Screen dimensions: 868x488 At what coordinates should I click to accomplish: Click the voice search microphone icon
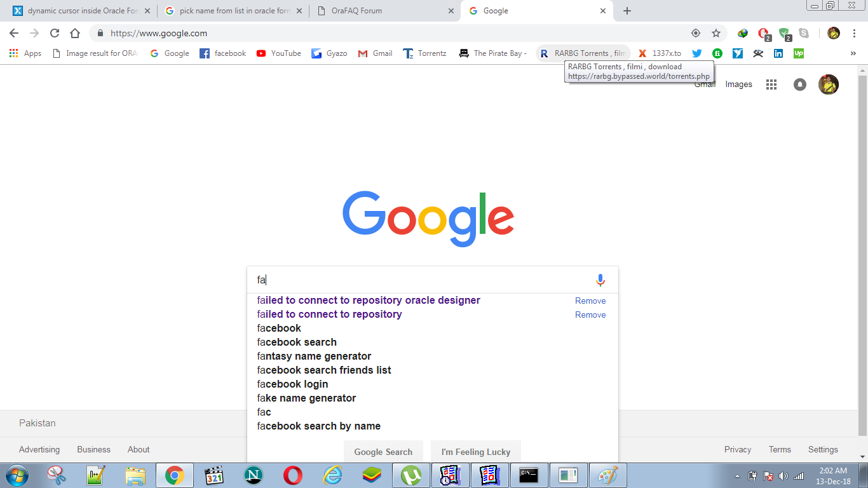click(600, 280)
